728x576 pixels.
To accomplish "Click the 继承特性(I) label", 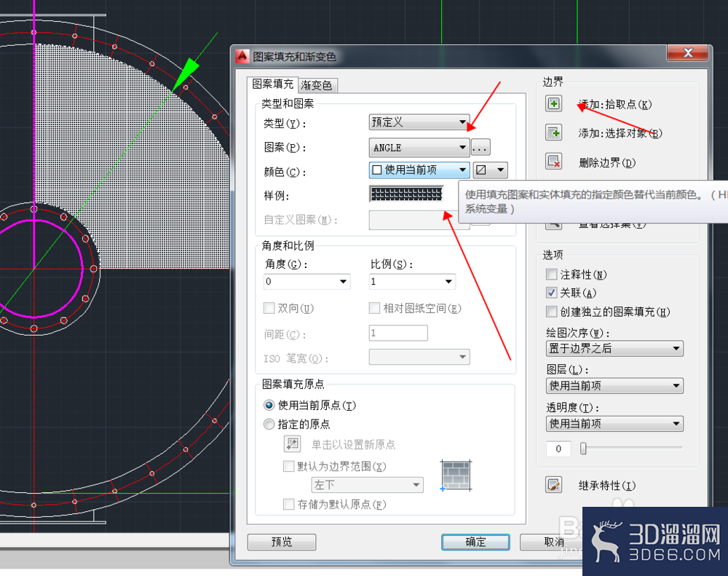I will (x=607, y=486).
